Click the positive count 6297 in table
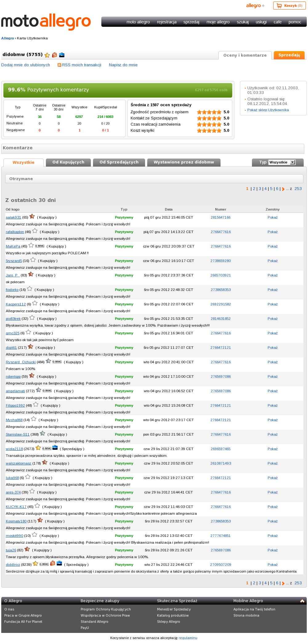Viewport: 308px width, 644px height. [x=79, y=117]
